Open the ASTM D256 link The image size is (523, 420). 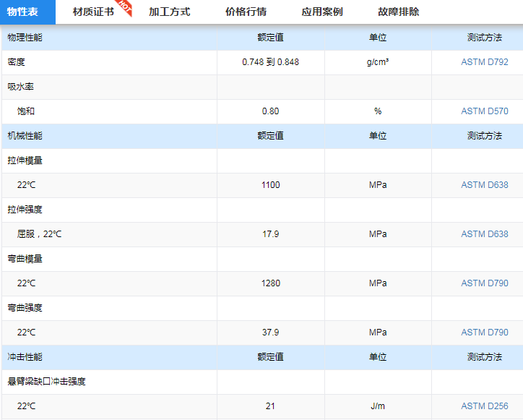(x=484, y=406)
